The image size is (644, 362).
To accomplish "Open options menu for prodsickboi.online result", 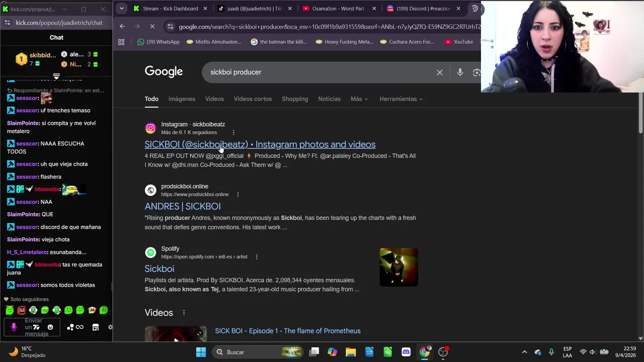I will click(238, 195).
